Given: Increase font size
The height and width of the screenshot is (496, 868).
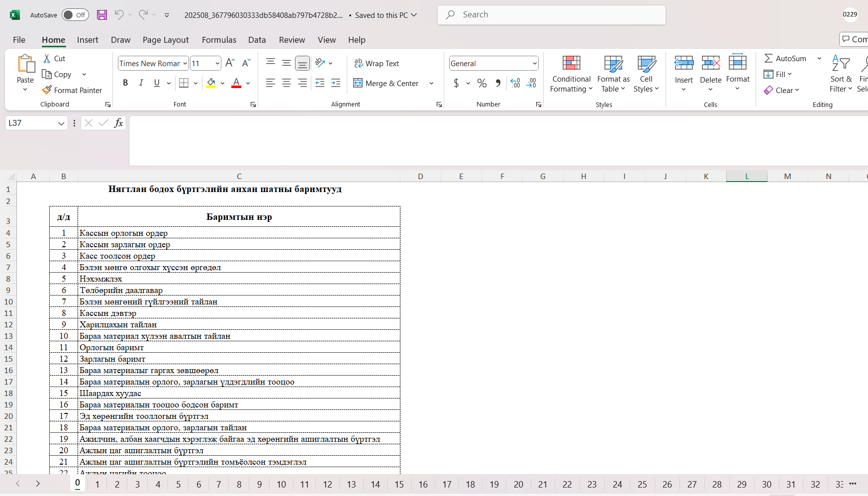Looking at the screenshot, I should 230,63.
